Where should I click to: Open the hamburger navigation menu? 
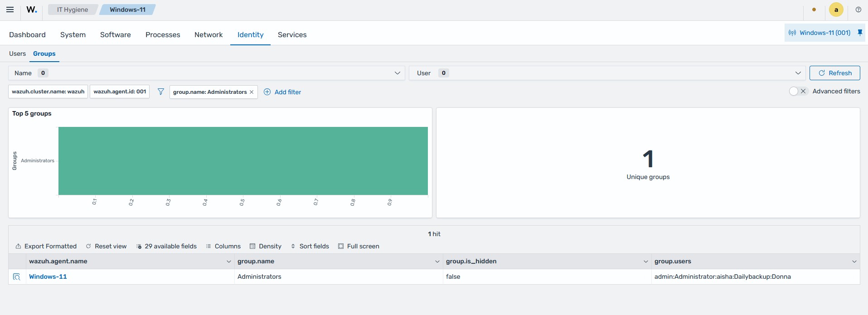coord(10,10)
